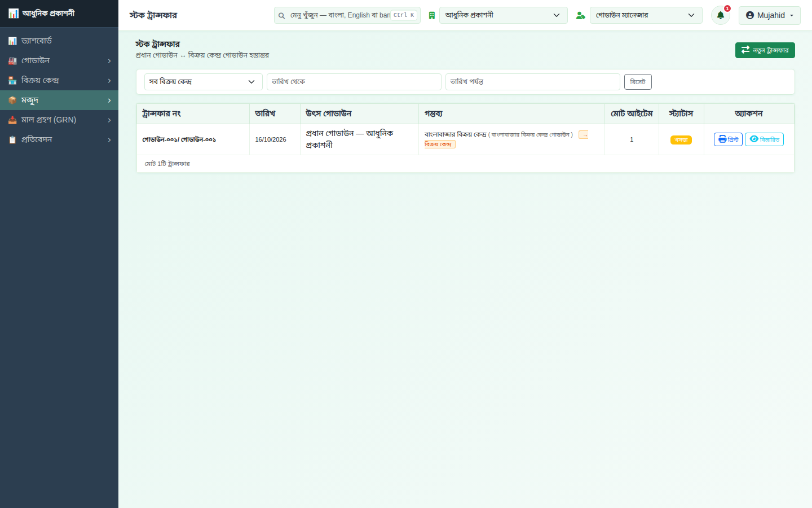The width and height of the screenshot is (812, 508).
Task: Click the প্রিন্ট button in transfer row
Action: coord(728,139)
